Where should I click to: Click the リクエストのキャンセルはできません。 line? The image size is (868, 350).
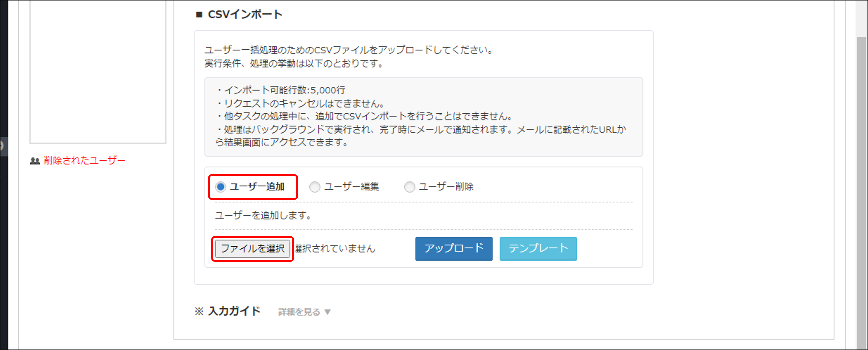[300, 104]
